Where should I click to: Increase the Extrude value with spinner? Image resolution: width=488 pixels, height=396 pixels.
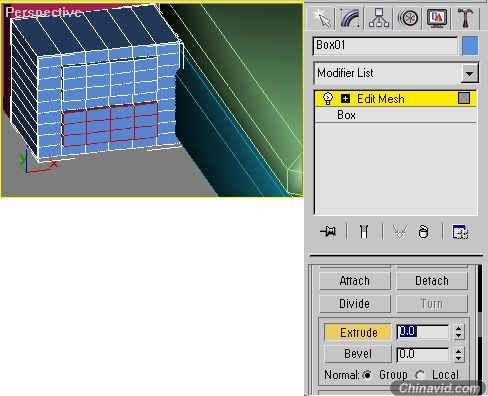459,329
